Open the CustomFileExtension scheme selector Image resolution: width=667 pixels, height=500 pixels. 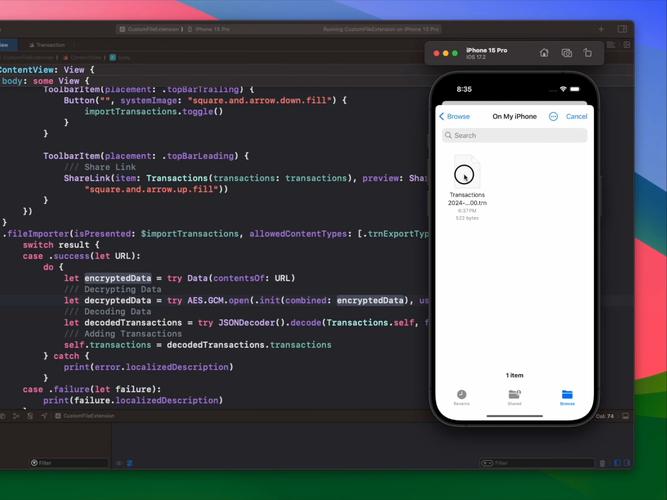150,29
